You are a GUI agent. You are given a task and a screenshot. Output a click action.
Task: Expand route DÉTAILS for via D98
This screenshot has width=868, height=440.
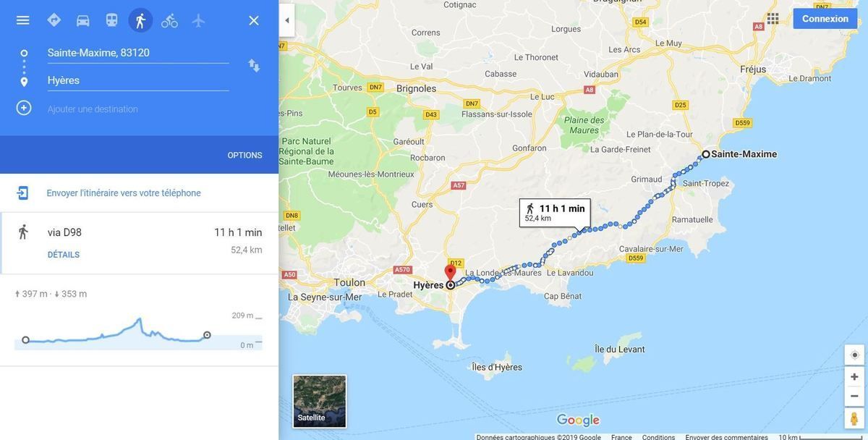pos(64,255)
